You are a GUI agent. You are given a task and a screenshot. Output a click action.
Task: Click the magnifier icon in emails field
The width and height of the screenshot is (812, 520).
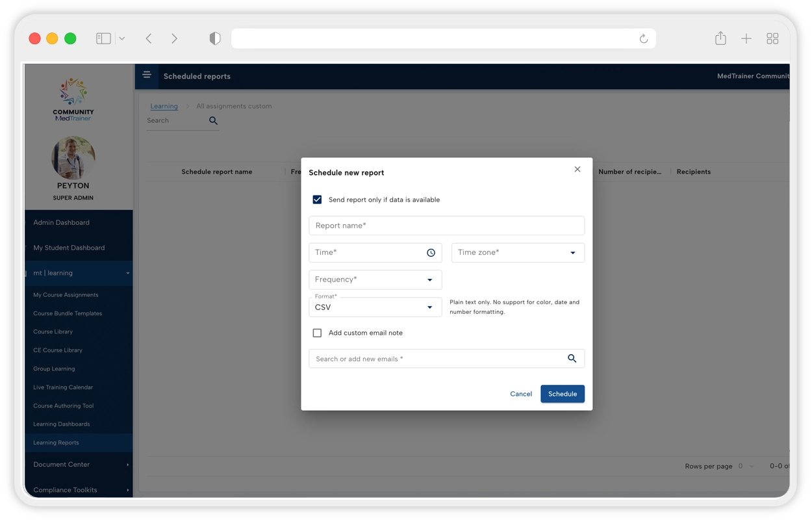572,359
